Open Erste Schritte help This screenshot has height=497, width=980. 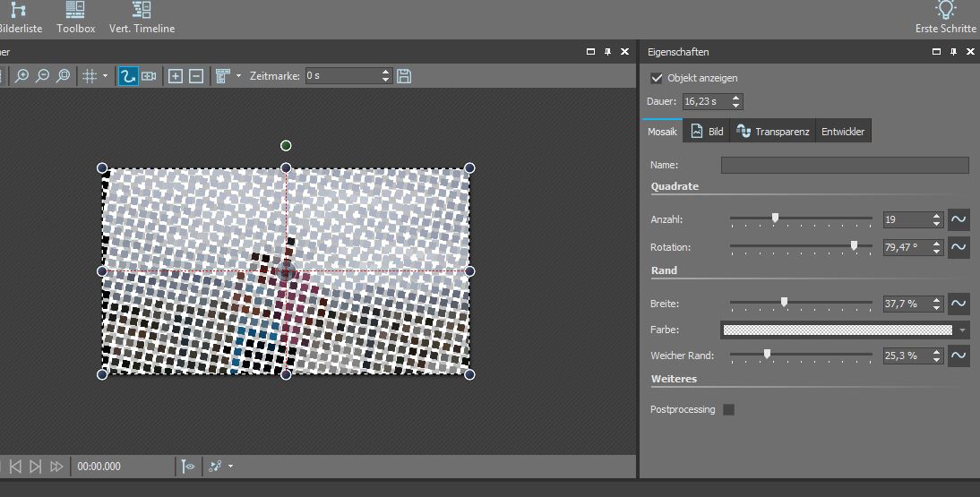[945, 18]
